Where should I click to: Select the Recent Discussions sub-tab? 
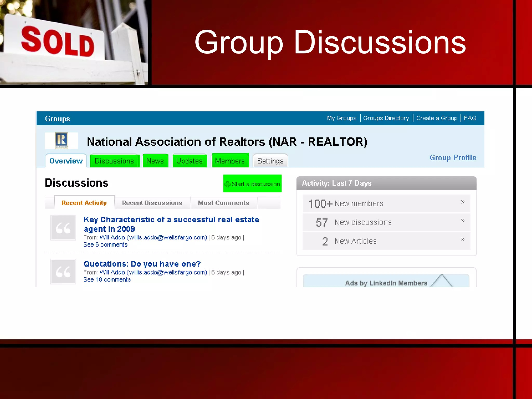point(152,203)
